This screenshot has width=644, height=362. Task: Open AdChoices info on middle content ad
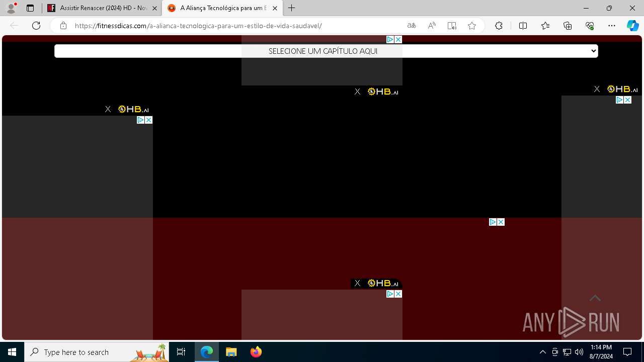(x=493, y=222)
